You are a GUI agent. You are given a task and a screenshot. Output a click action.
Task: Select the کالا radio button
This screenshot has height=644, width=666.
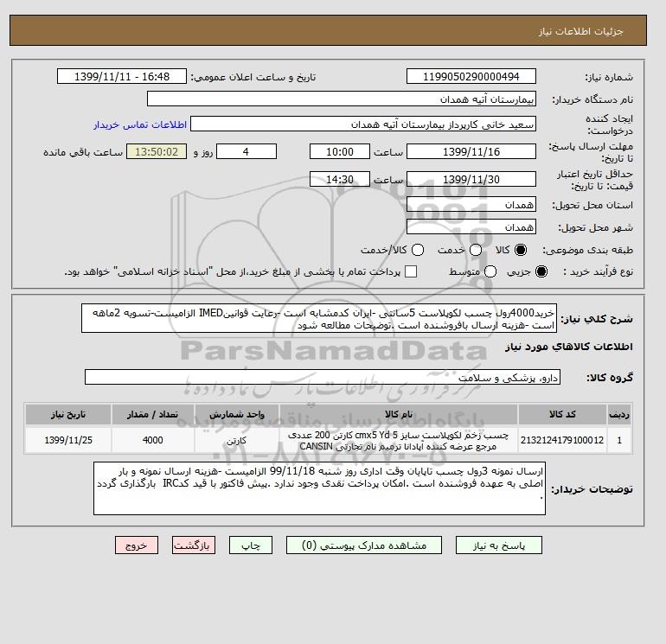click(x=521, y=250)
